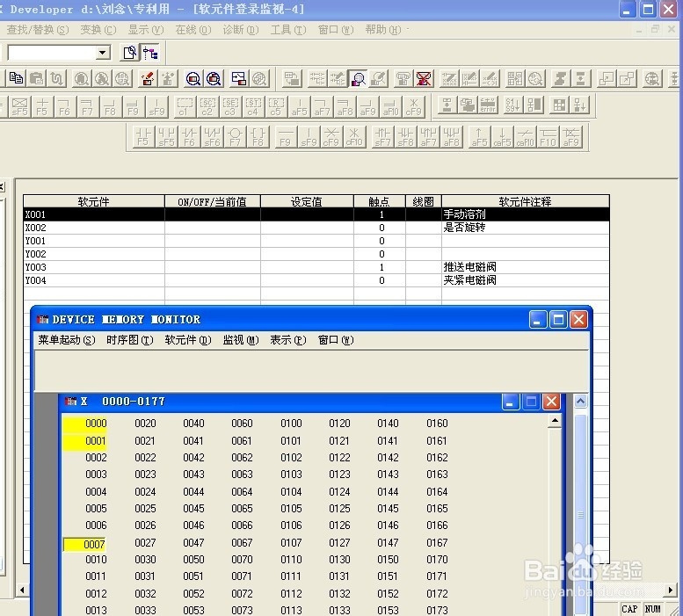Click the c3 SE block icon
The image size is (683, 616).
tap(230, 106)
